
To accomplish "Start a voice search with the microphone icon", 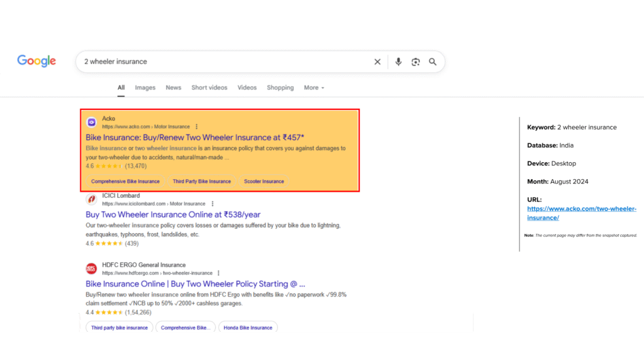I will point(399,62).
